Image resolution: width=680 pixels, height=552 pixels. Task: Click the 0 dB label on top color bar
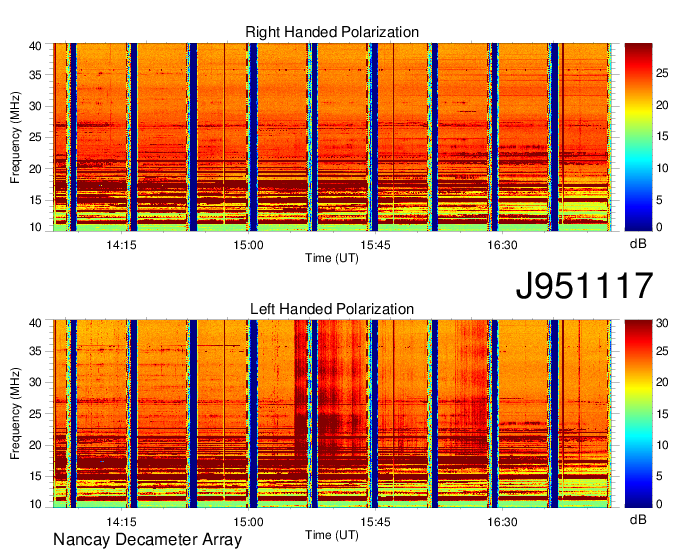coord(659,227)
